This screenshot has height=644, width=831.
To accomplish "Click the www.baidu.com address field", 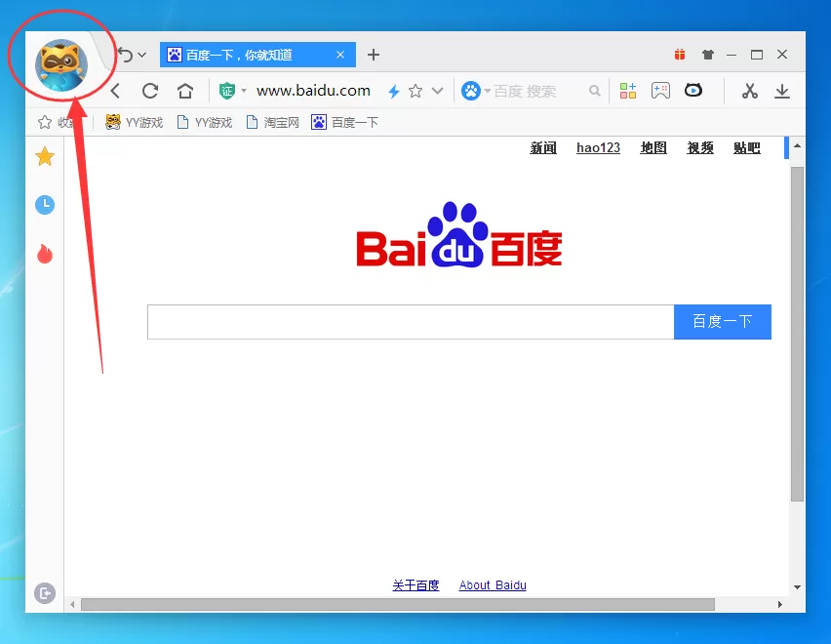I will coord(313,91).
